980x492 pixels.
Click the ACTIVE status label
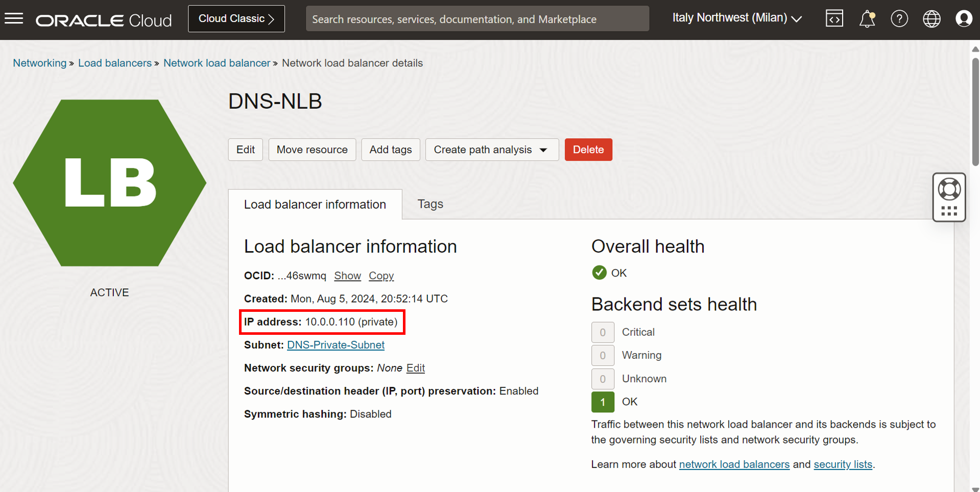(x=109, y=292)
